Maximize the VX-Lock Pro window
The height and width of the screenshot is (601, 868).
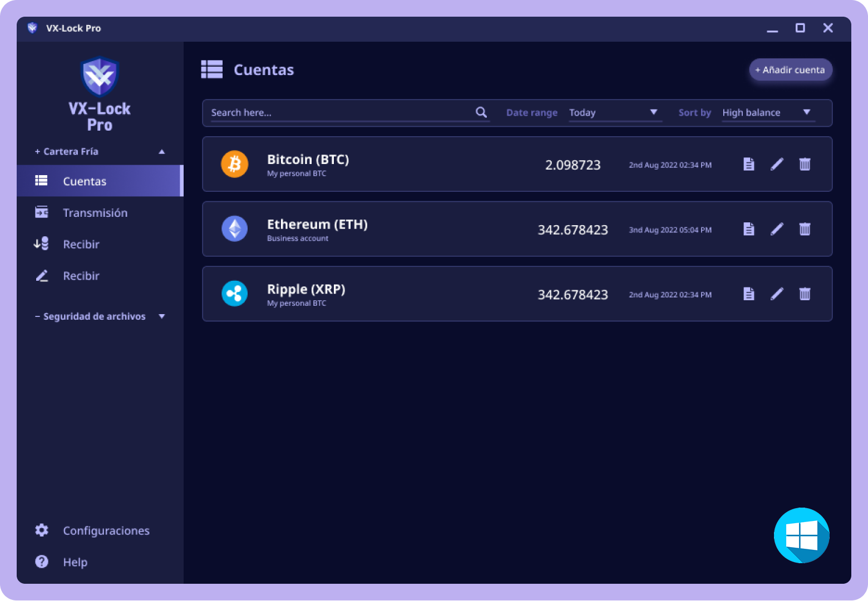tap(800, 28)
